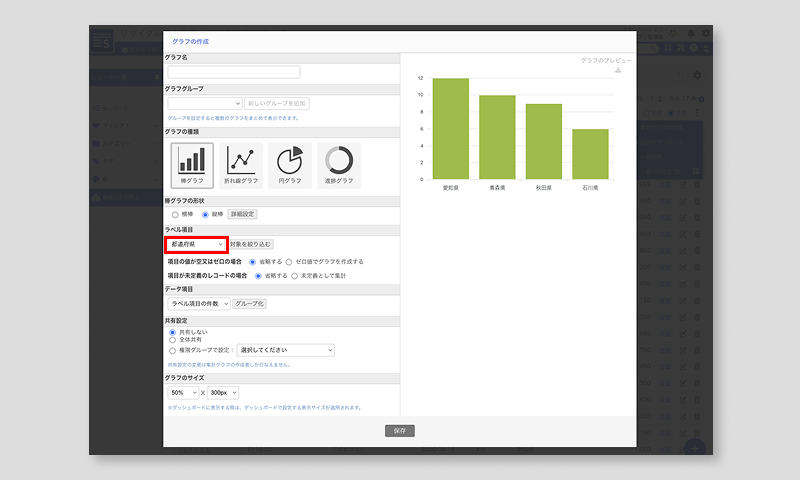Click the グラフ名 text input field
Viewport: 800px width, 480px height.
point(234,72)
